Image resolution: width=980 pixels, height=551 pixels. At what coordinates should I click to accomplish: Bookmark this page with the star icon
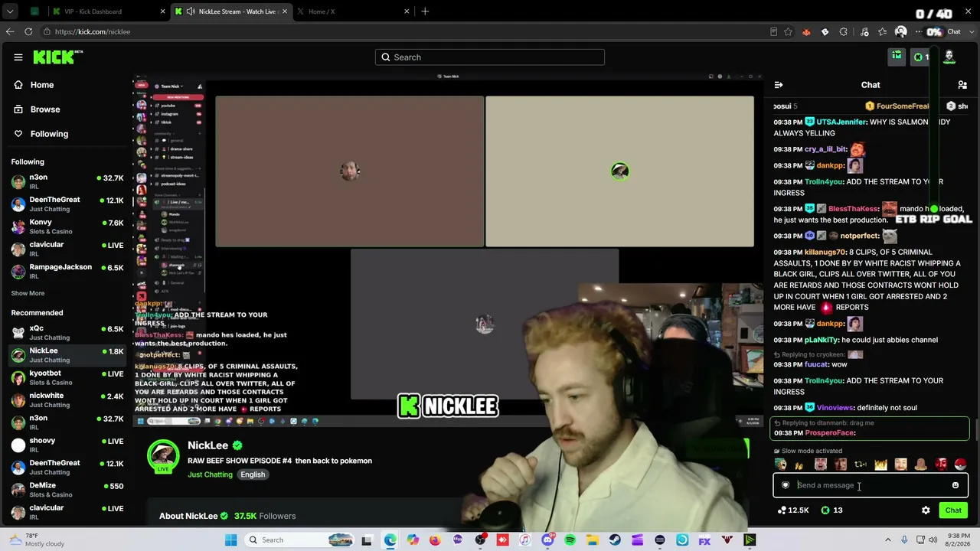(x=788, y=32)
